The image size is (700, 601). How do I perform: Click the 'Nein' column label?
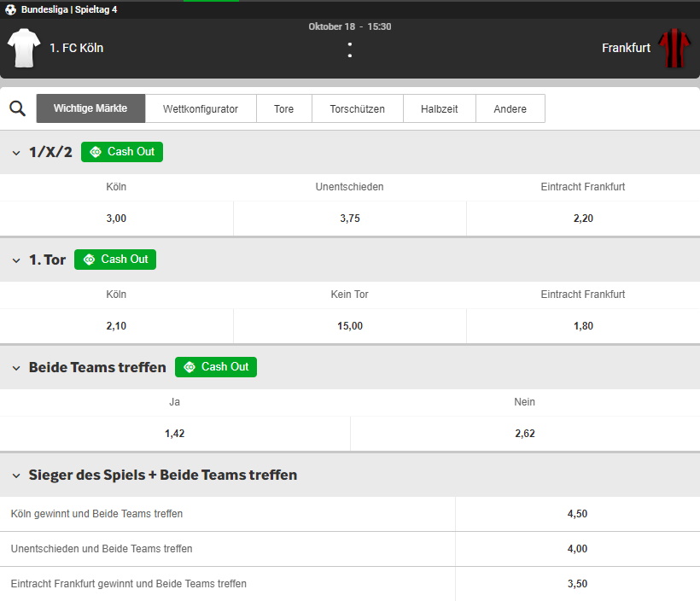524,402
